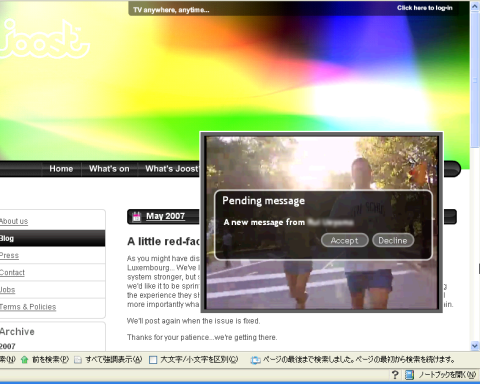The image size is (480, 384).
Task: Click the find previous button label
Action: [50, 360]
